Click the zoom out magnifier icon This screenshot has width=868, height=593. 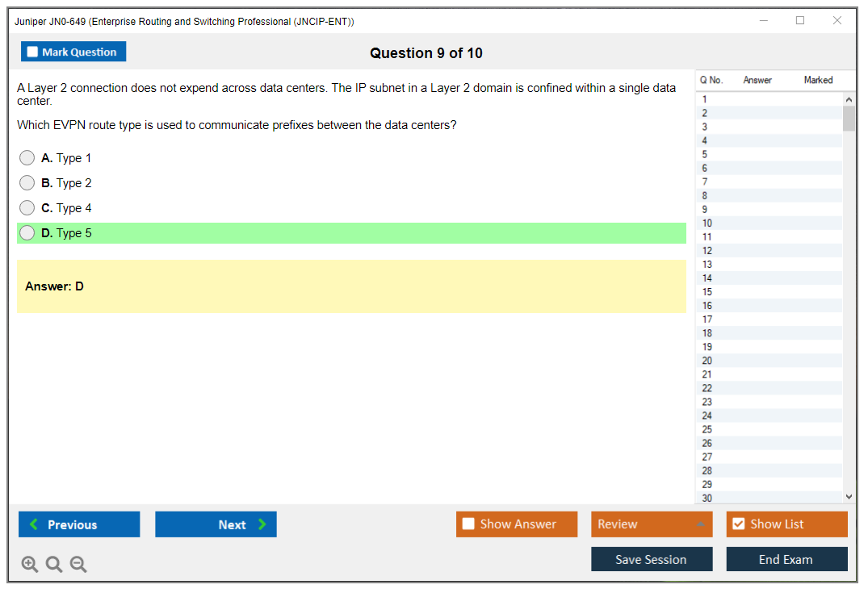click(x=78, y=565)
